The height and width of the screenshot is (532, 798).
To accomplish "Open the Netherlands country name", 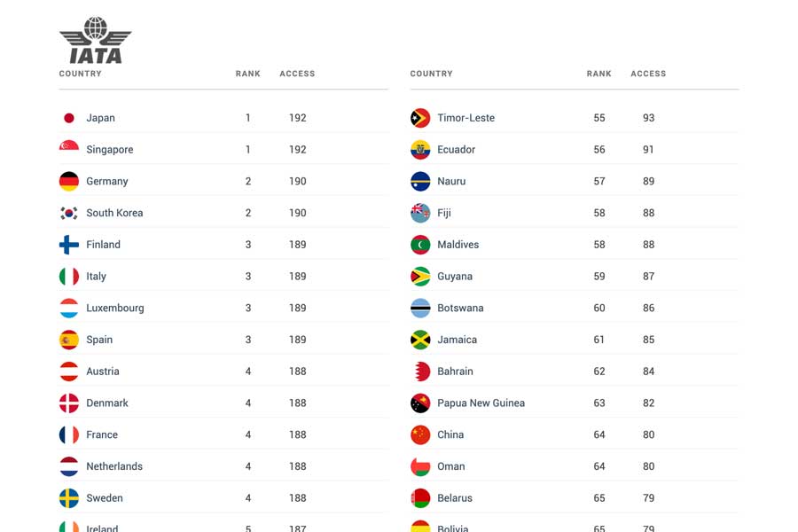I will click(114, 466).
